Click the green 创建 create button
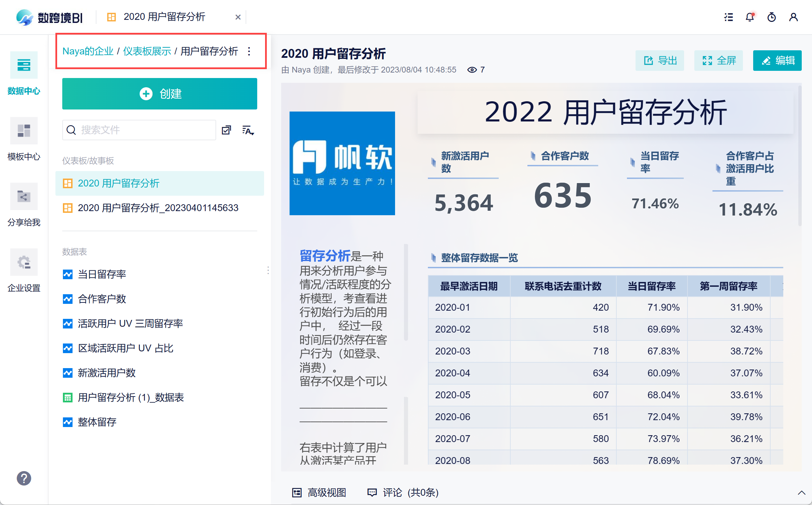This screenshot has width=812, height=505. (x=159, y=94)
